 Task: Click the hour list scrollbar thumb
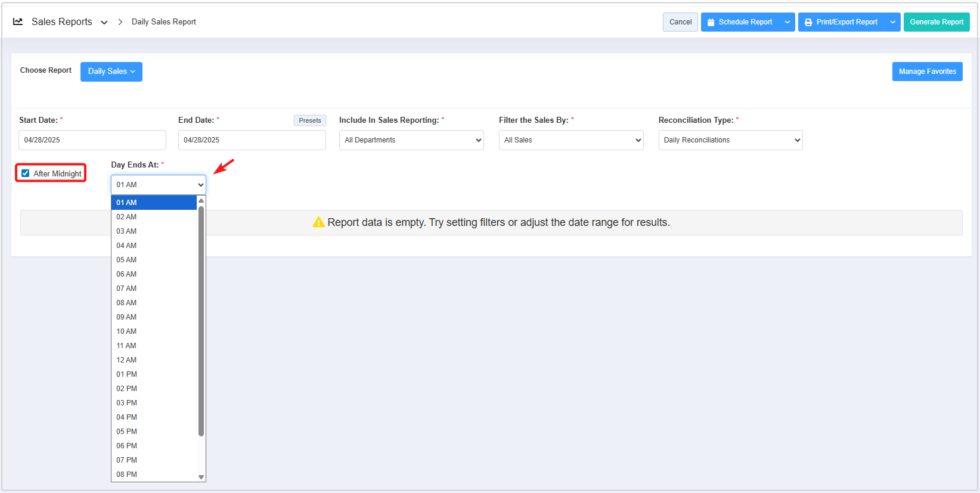(201, 322)
